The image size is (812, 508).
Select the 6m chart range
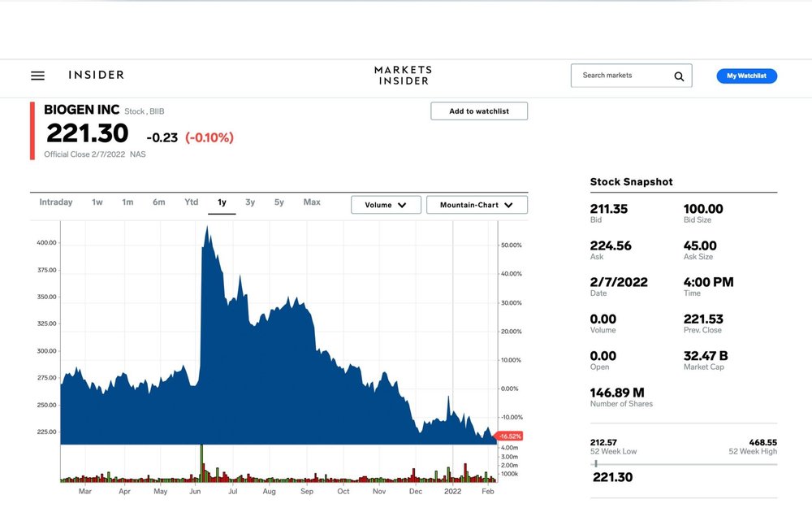pyautogui.click(x=159, y=202)
